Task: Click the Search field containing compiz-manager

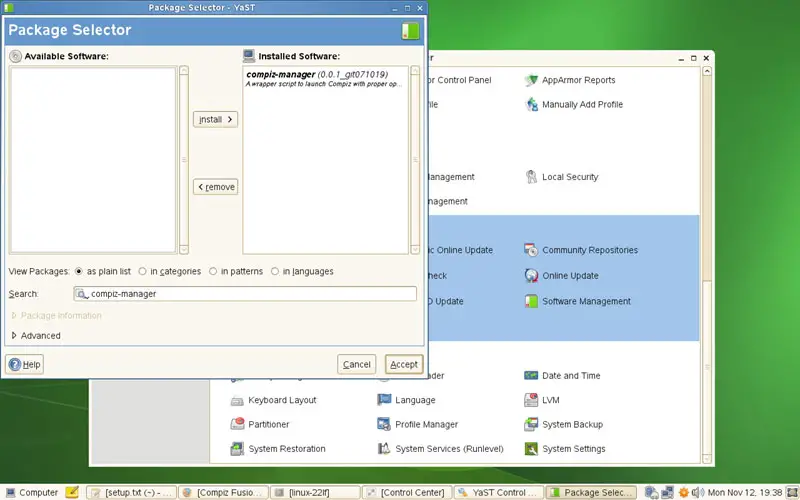Action: (x=245, y=294)
